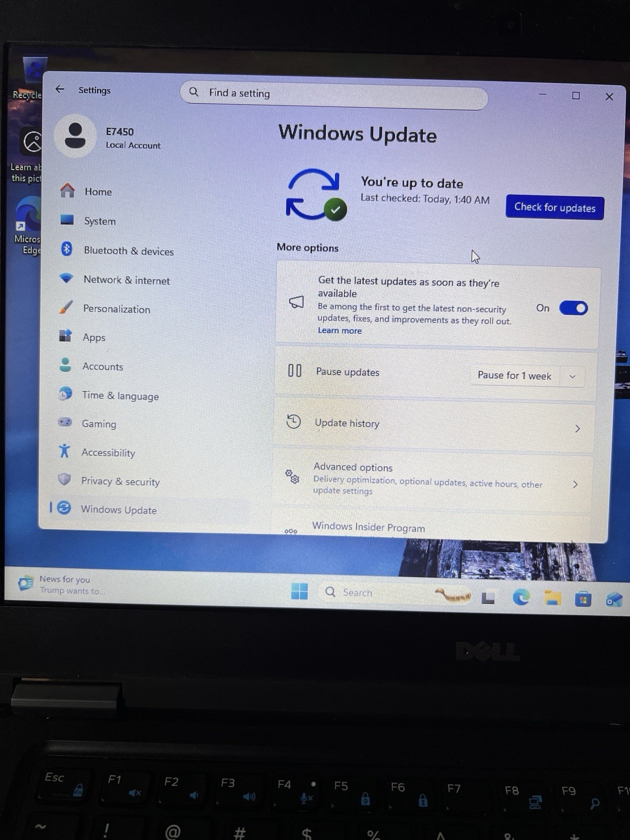
Task: Click the Advanced options gears icon
Action: coord(292,476)
